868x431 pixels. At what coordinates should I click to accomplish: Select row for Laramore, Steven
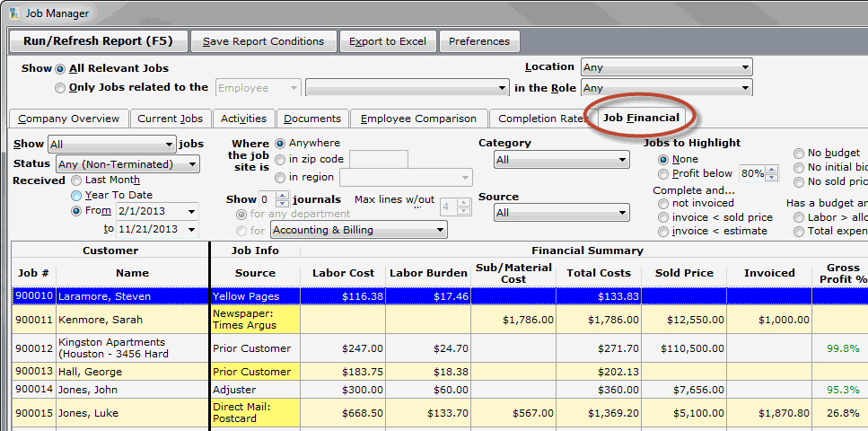pyautogui.click(x=440, y=295)
